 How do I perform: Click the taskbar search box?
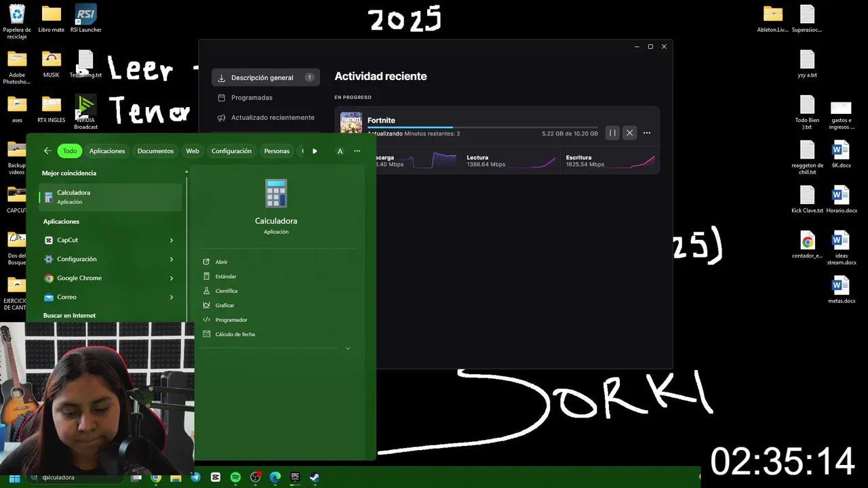pos(77,477)
